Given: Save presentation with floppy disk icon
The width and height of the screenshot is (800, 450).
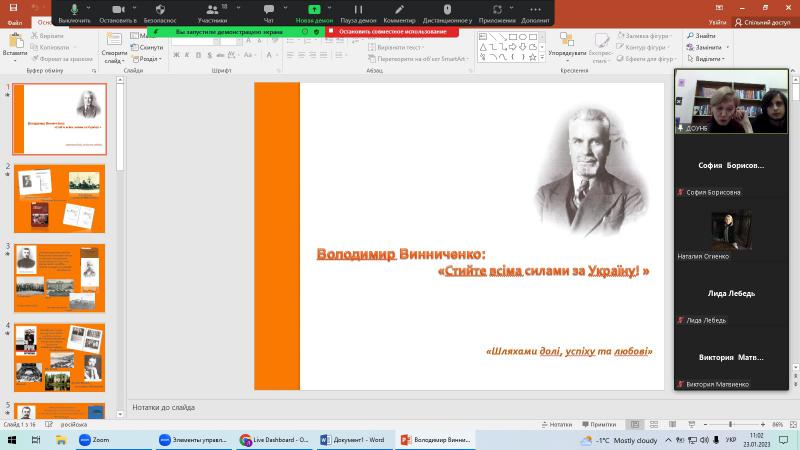Looking at the screenshot, I should point(14,7).
